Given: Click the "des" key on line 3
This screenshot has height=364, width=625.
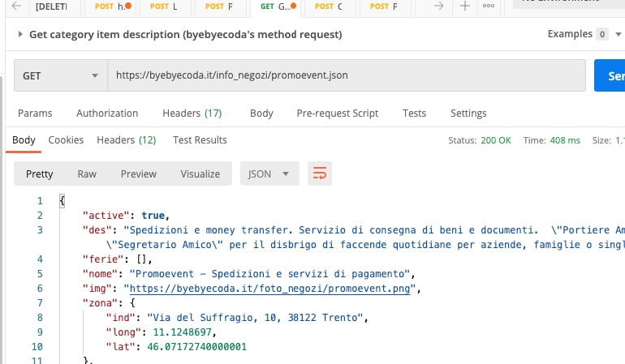Looking at the screenshot, I should coord(97,230).
